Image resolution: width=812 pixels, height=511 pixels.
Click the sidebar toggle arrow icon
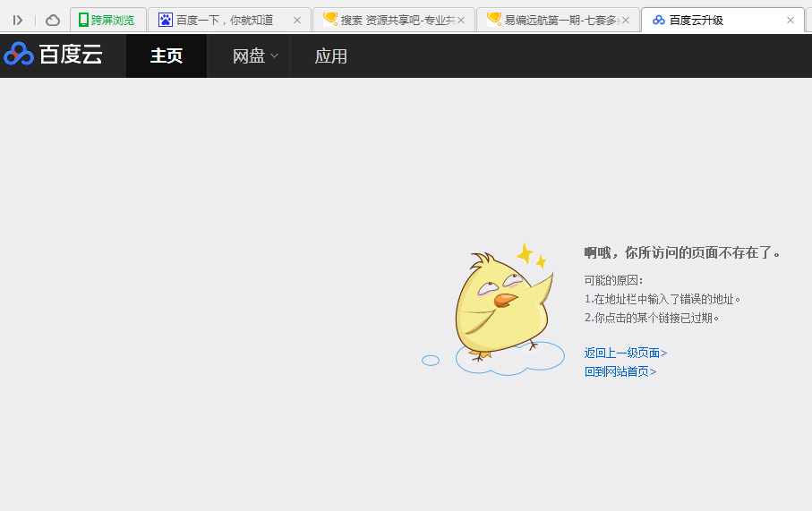pyautogui.click(x=18, y=21)
